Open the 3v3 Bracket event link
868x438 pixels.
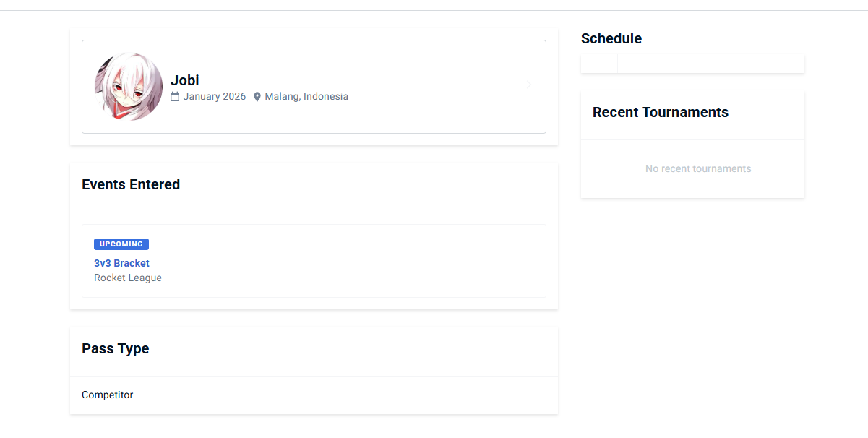tap(121, 263)
